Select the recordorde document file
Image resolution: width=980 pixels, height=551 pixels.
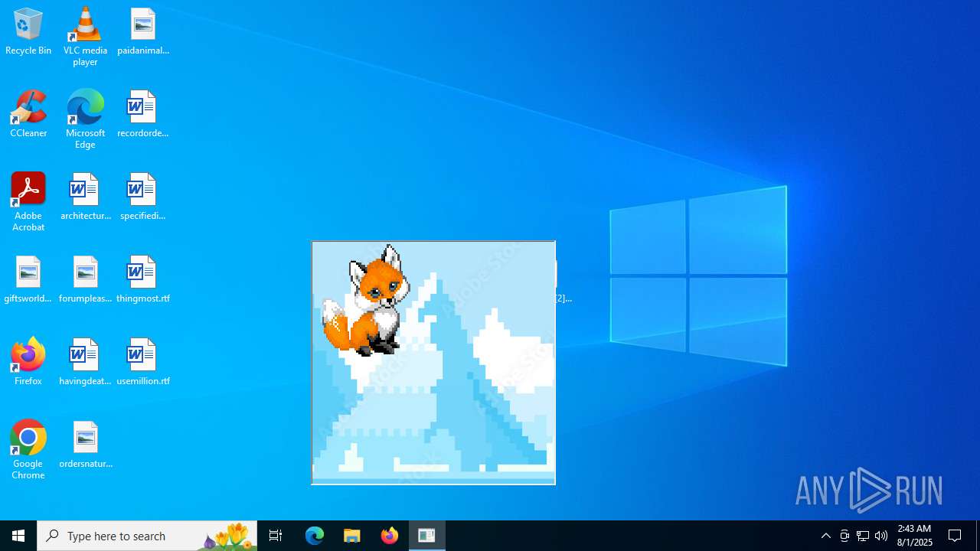point(143,114)
